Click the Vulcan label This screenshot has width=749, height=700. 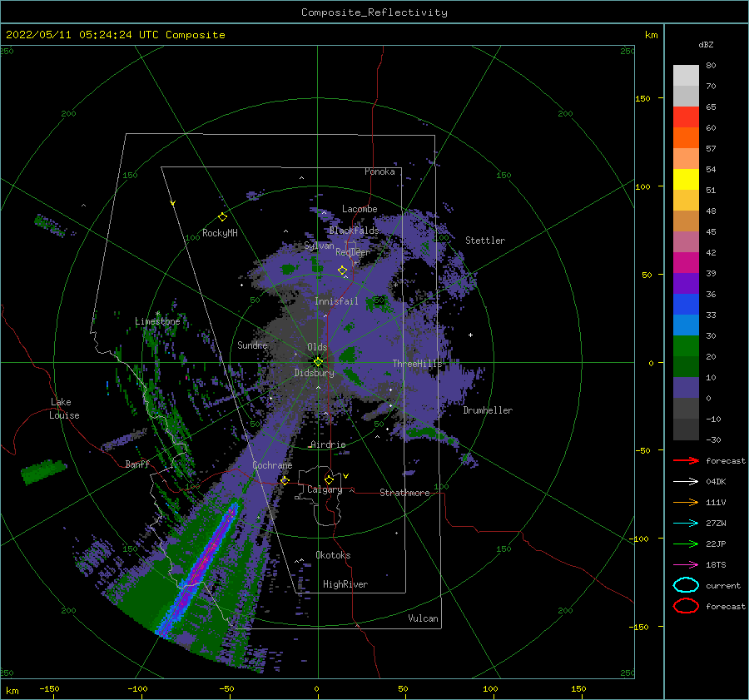click(424, 618)
